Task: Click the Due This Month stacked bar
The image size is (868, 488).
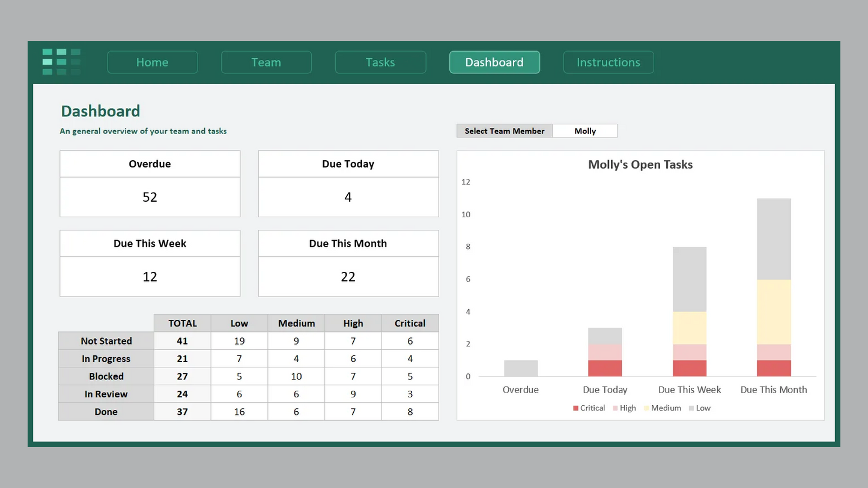Action: 774,288
